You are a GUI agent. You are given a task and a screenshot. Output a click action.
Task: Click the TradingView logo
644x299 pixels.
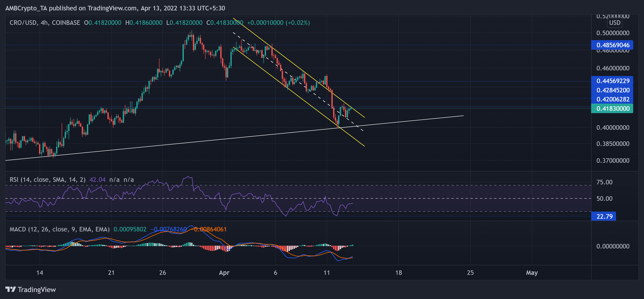click(x=30, y=290)
